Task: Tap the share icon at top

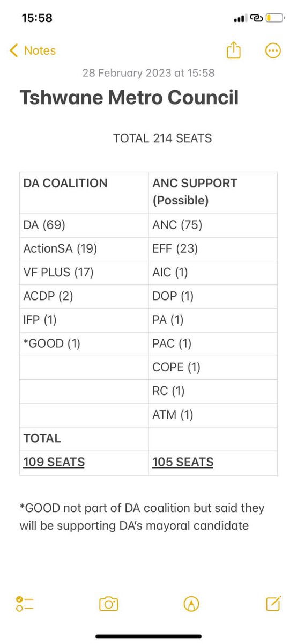Action: coord(234,51)
